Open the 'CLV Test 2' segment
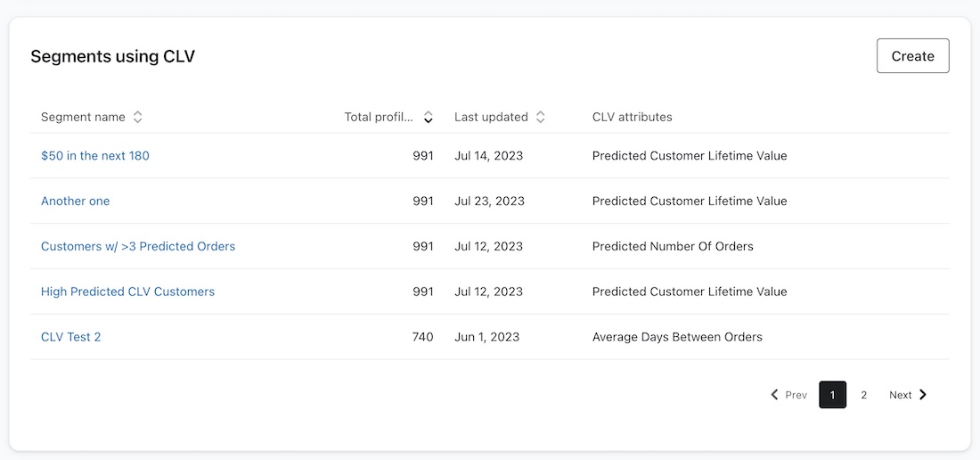980x460 pixels. [x=71, y=337]
